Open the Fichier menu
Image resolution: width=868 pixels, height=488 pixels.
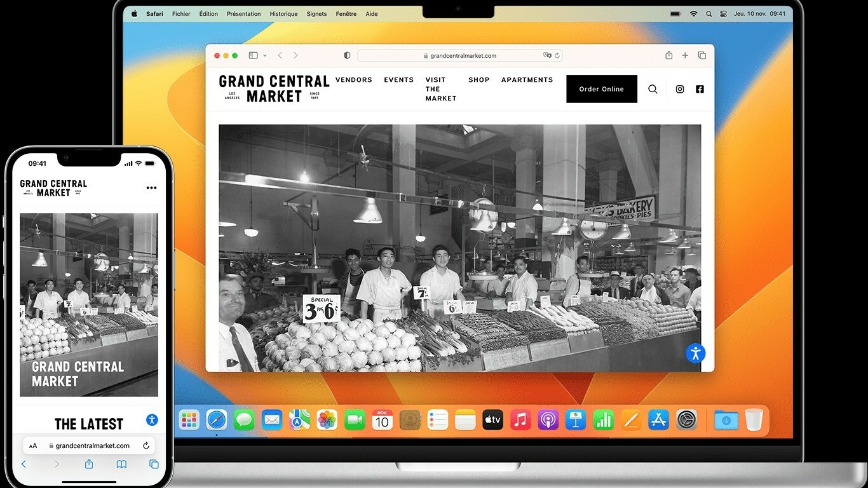coord(181,13)
